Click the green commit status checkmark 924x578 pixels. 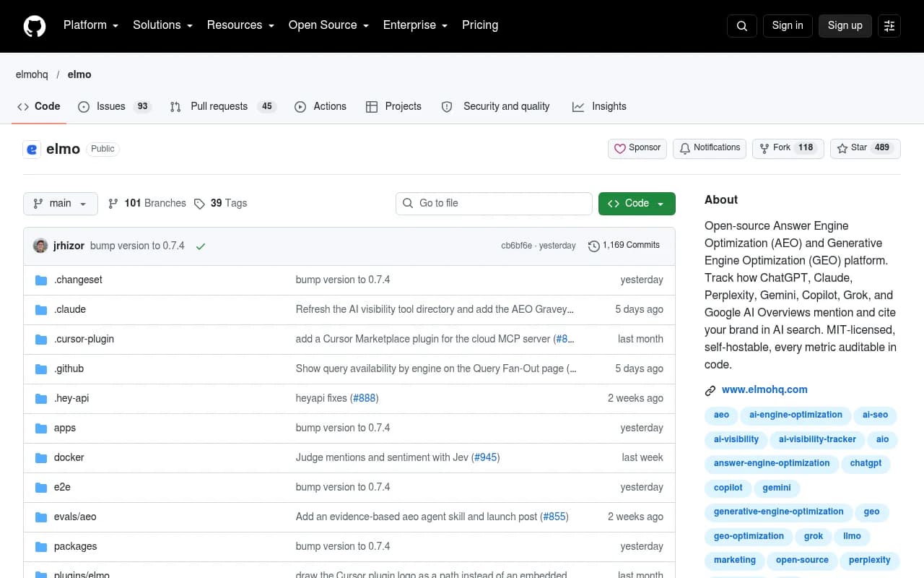point(201,246)
